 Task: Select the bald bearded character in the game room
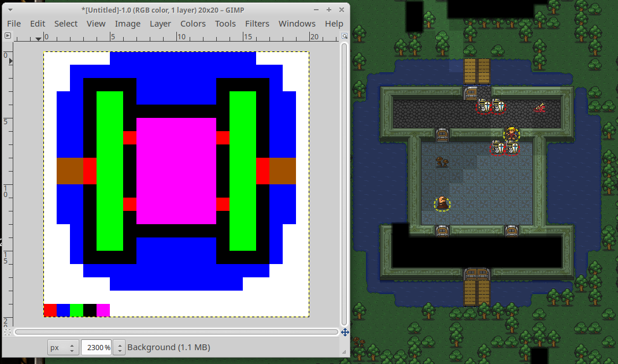pyautogui.click(x=442, y=203)
